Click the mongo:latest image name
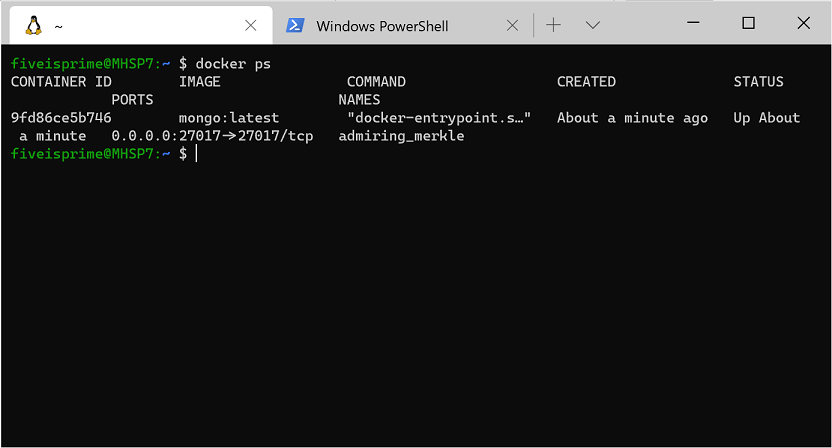832x448 pixels. 229,118
